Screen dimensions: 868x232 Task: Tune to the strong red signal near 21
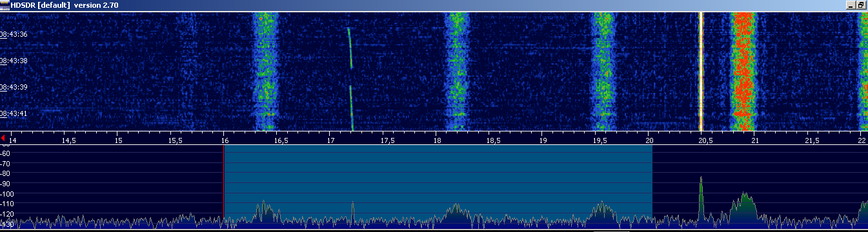coord(743,71)
